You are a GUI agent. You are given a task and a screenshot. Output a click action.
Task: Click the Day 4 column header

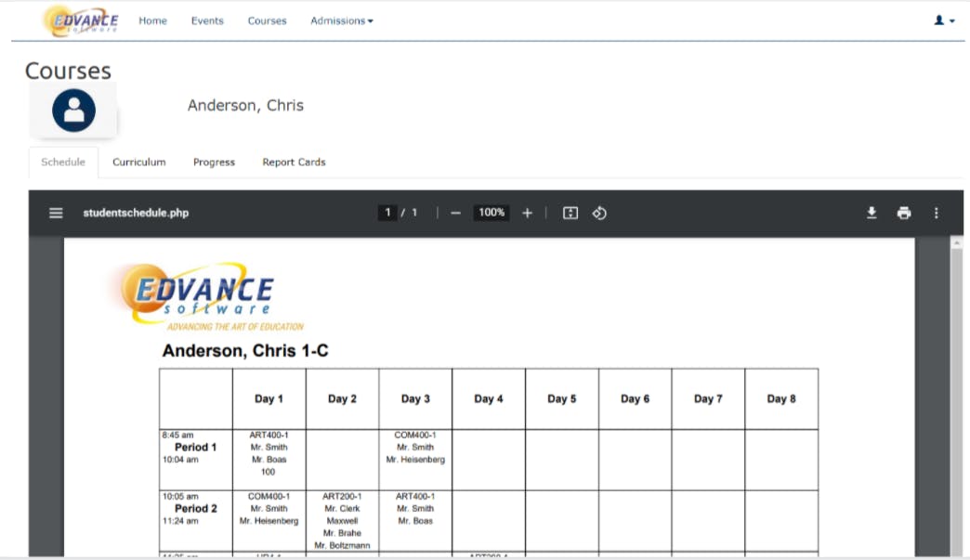tap(489, 398)
